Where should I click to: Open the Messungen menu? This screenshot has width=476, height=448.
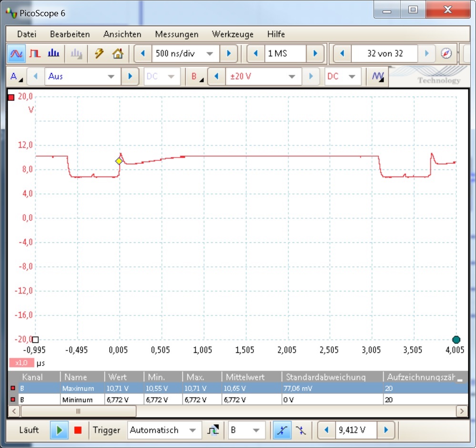point(177,34)
